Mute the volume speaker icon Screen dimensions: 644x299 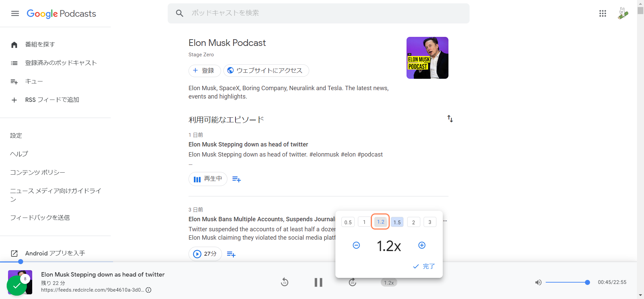[538, 283]
